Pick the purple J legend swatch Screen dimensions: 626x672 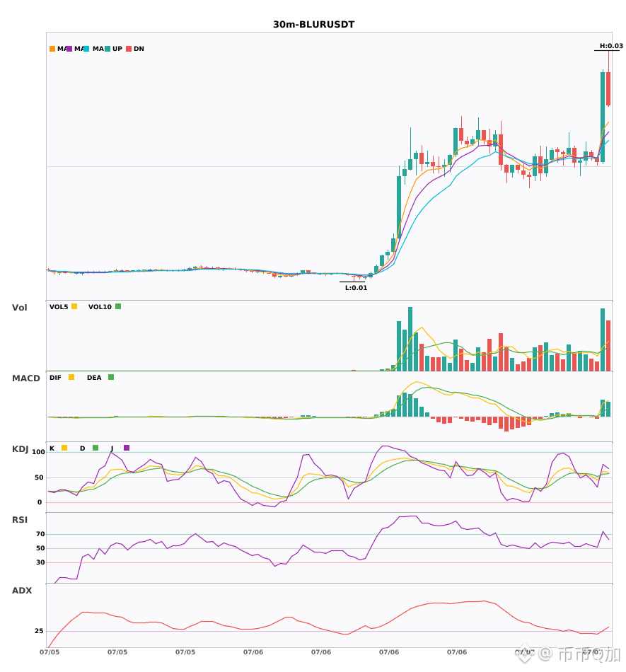[127, 448]
